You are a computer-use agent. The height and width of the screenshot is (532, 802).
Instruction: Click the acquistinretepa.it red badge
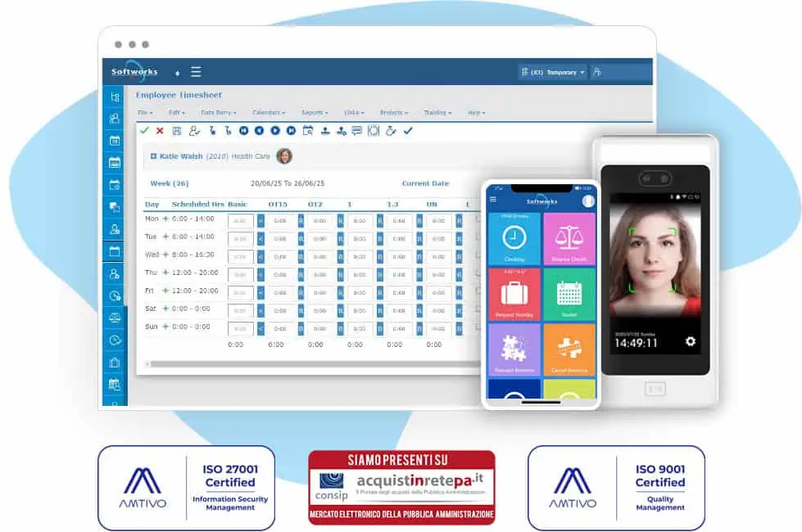point(401,488)
